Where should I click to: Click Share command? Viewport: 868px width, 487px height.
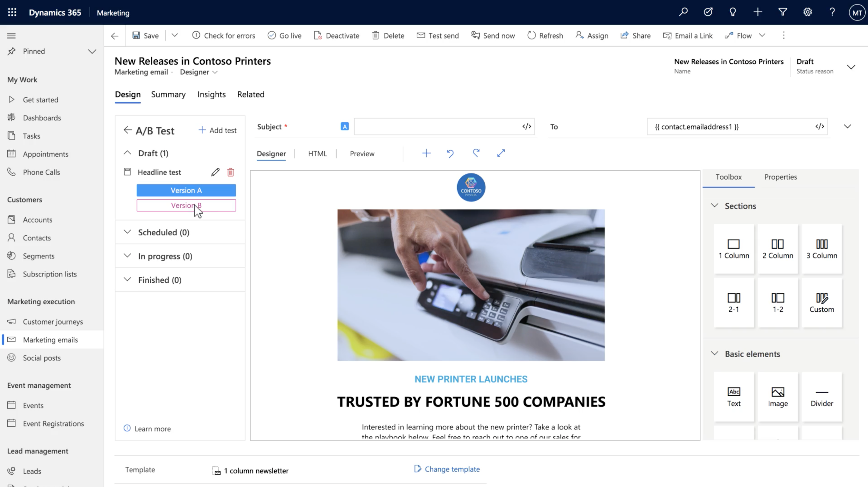tap(635, 36)
